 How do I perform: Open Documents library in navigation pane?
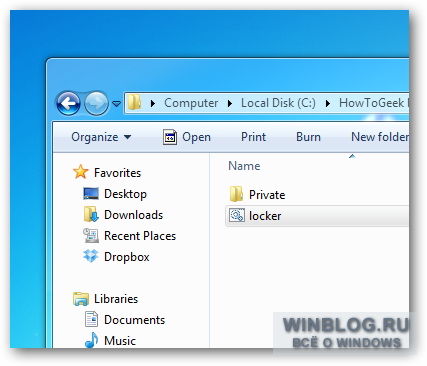pos(134,320)
